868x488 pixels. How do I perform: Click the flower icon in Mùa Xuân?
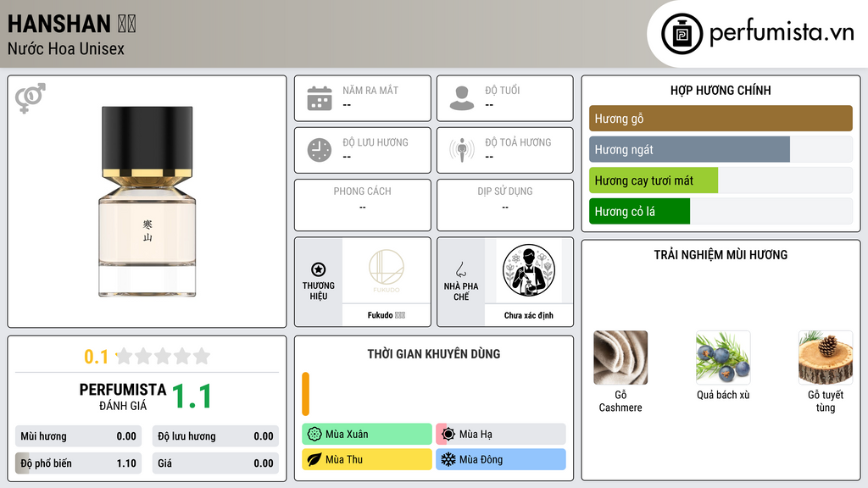314,435
